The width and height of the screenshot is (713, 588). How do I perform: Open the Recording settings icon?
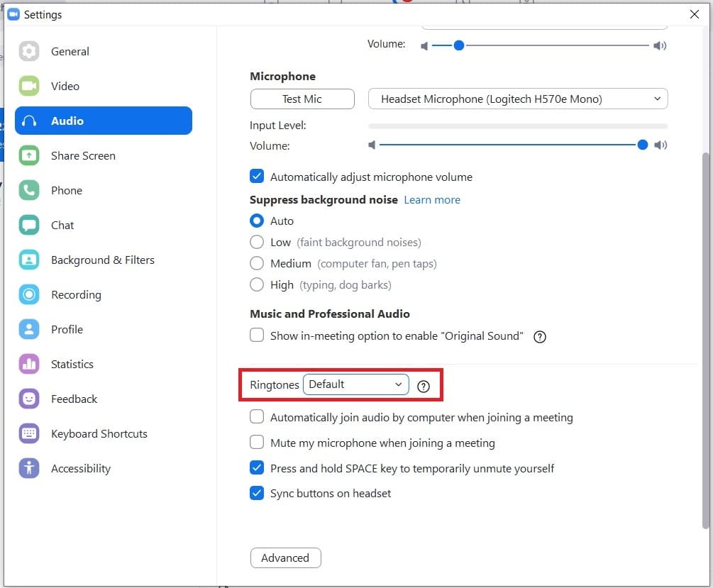point(29,294)
